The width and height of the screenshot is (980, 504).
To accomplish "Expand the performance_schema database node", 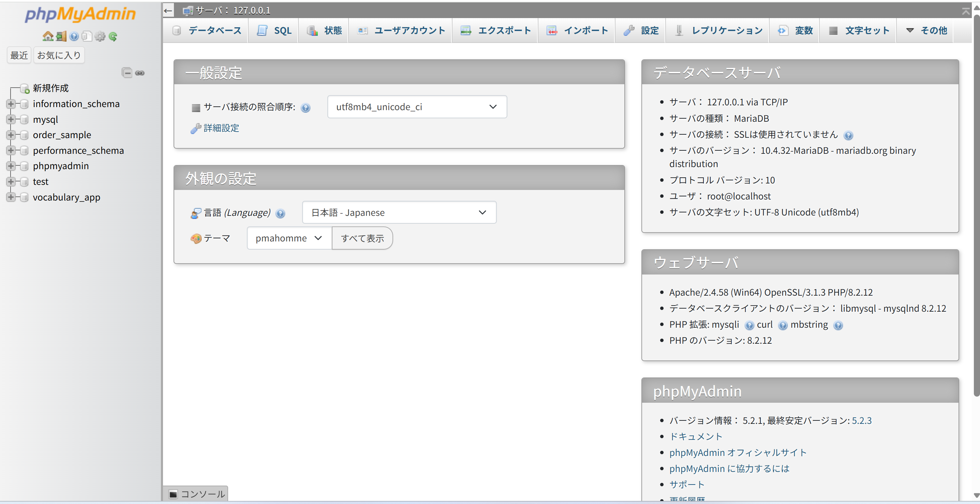I will click(x=11, y=151).
